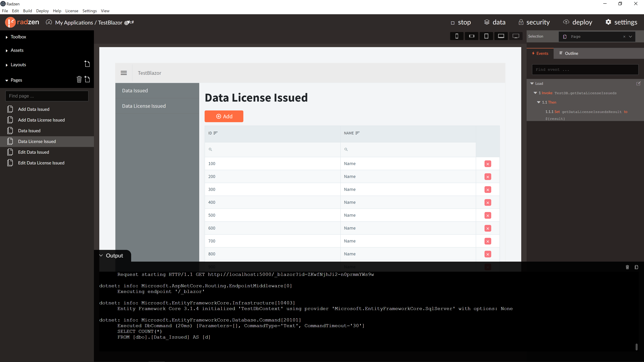Viewport: 644px width, 362px height.
Task: Click the orange Add button
Action: 224,116
